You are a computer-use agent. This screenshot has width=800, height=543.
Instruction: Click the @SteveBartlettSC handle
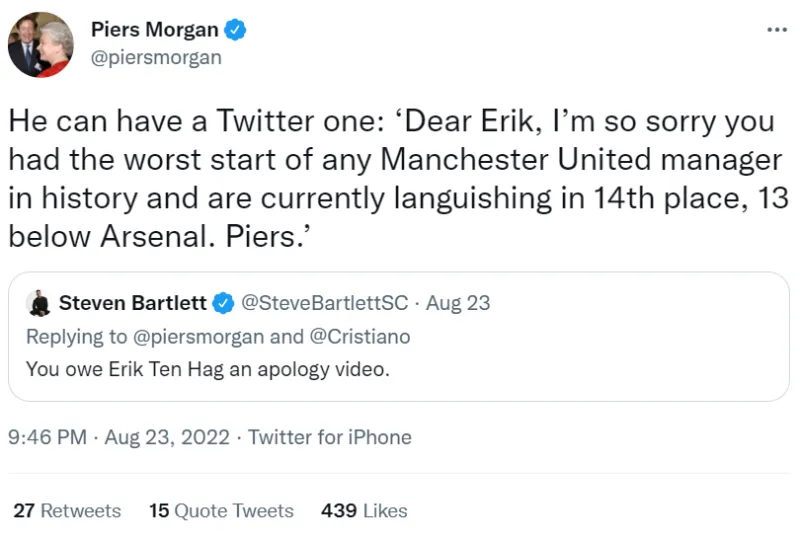click(x=324, y=303)
